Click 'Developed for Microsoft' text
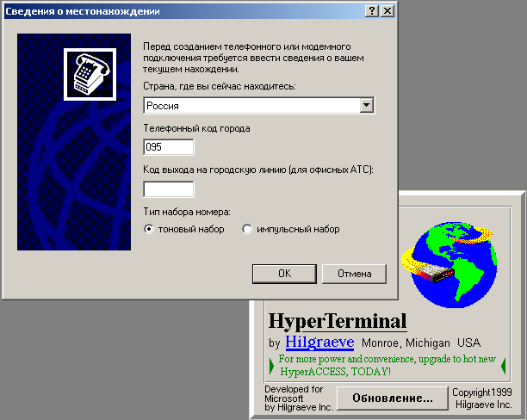This screenshot has width=527, height=420. tap(294, 393)
